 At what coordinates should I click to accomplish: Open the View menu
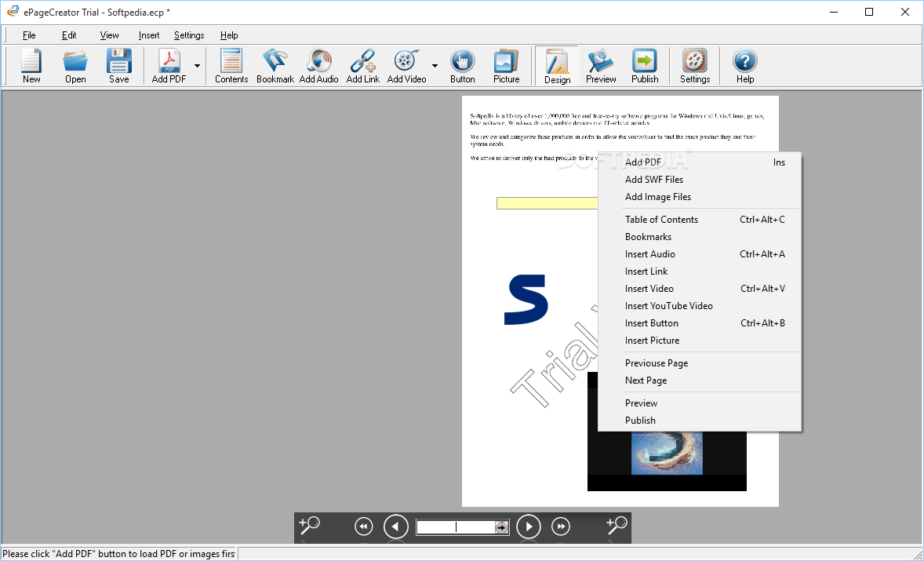pyautogui.click(x=109, y=35)
